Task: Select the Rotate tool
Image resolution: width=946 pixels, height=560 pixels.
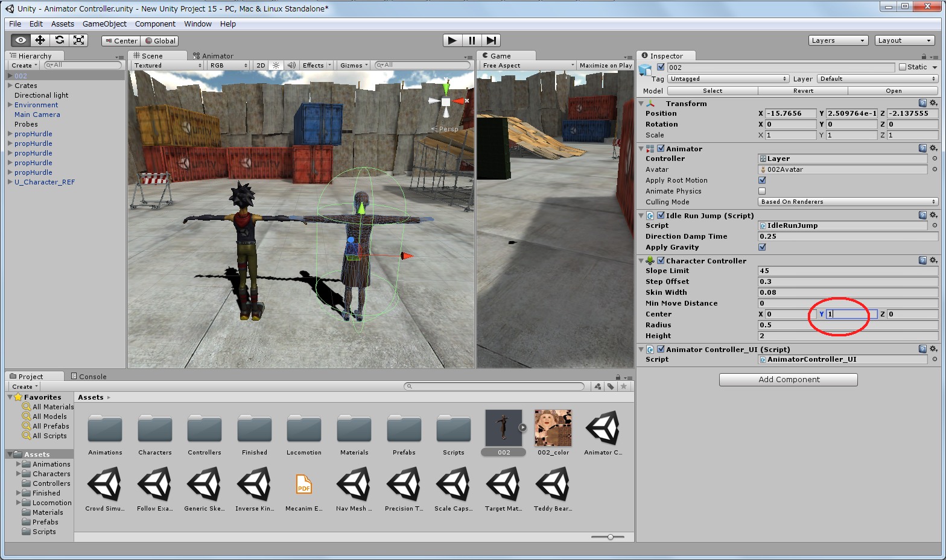Action: [59, 40]
